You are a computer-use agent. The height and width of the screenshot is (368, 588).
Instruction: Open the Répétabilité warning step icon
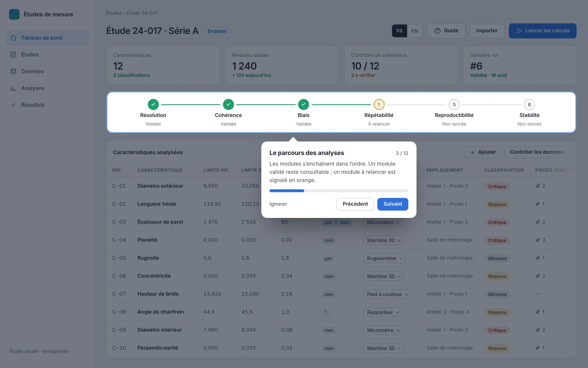pos(379,104)
